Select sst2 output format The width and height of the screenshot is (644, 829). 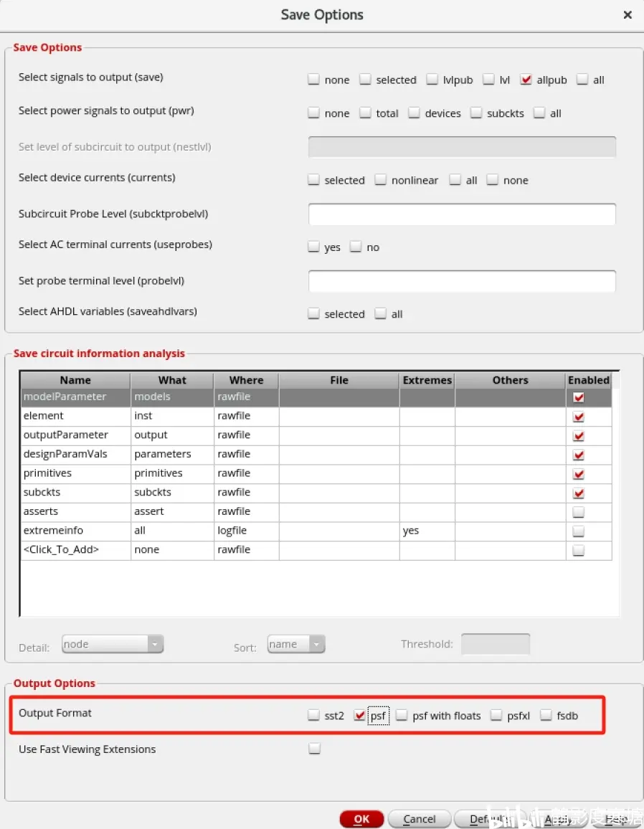[x=313, y=715]
